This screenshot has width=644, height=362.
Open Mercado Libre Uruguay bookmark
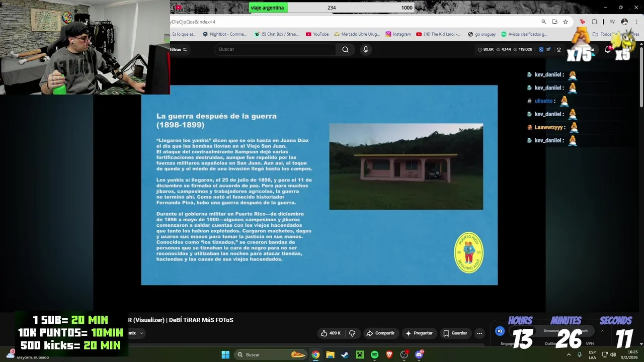357,34
